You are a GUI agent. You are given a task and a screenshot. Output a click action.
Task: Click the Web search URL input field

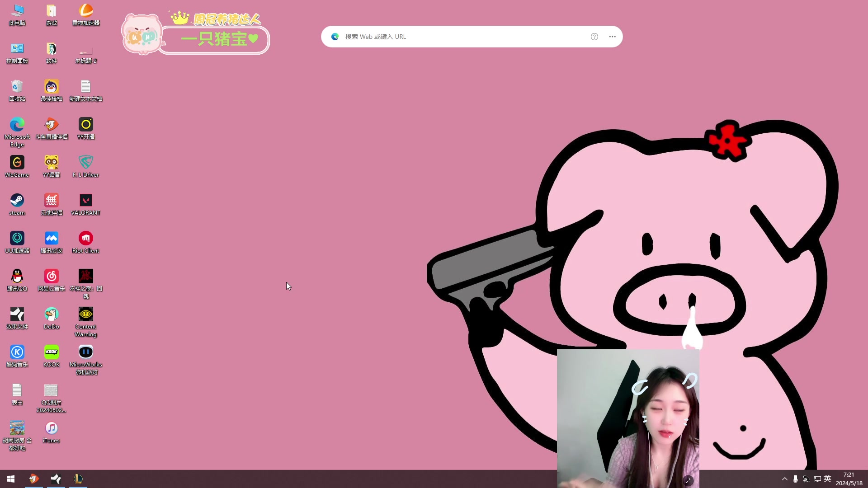coord(461,37)
